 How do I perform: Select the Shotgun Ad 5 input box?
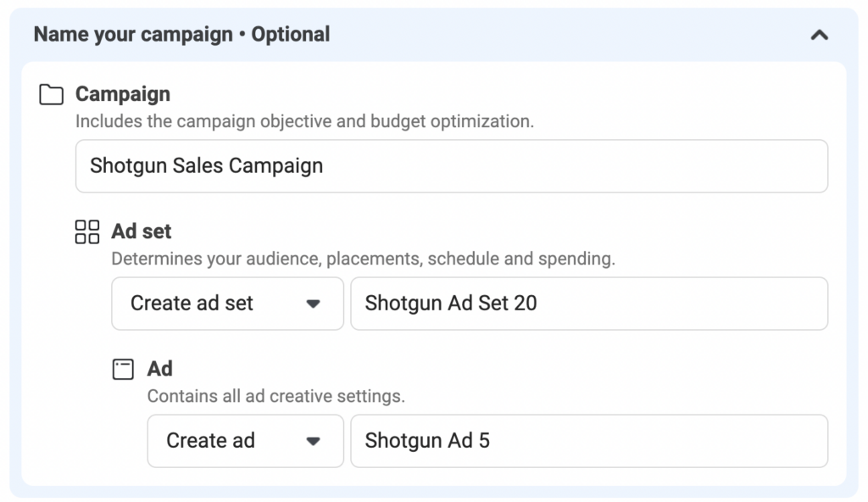[x=591, y=441]
